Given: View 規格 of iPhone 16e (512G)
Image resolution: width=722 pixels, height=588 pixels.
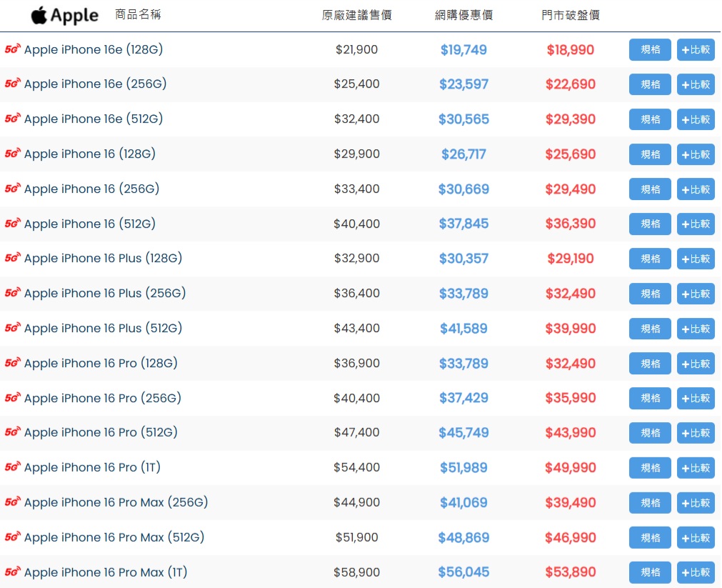Looking at the screenshot, I should pos(650,119).
